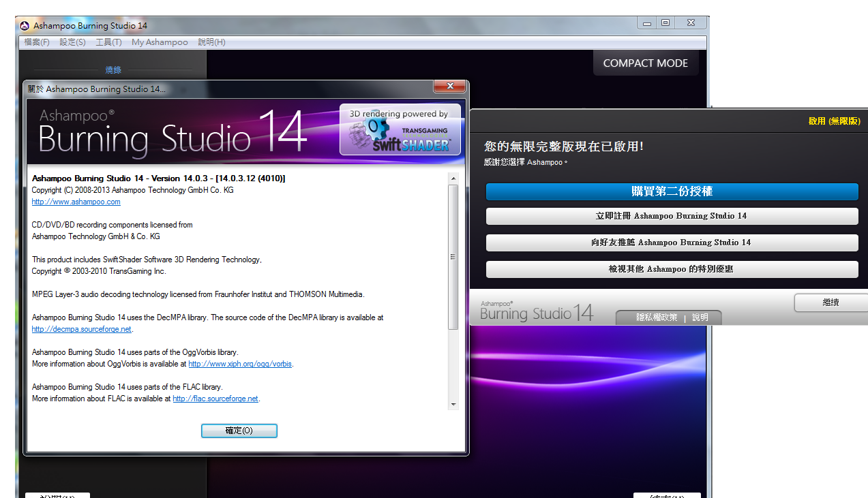Click 立即註冊 Ashampoo Burning Studio 14

point(672,216)
